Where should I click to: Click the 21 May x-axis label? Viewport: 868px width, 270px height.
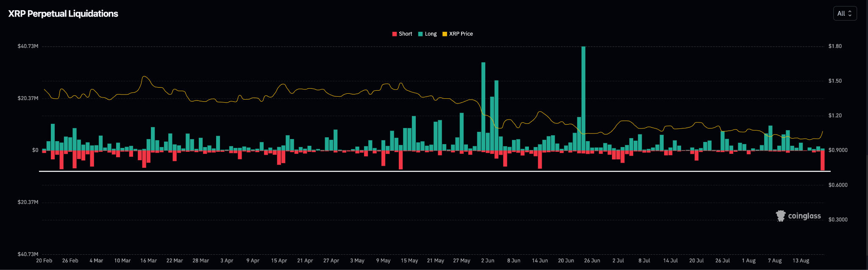point(436,261)
